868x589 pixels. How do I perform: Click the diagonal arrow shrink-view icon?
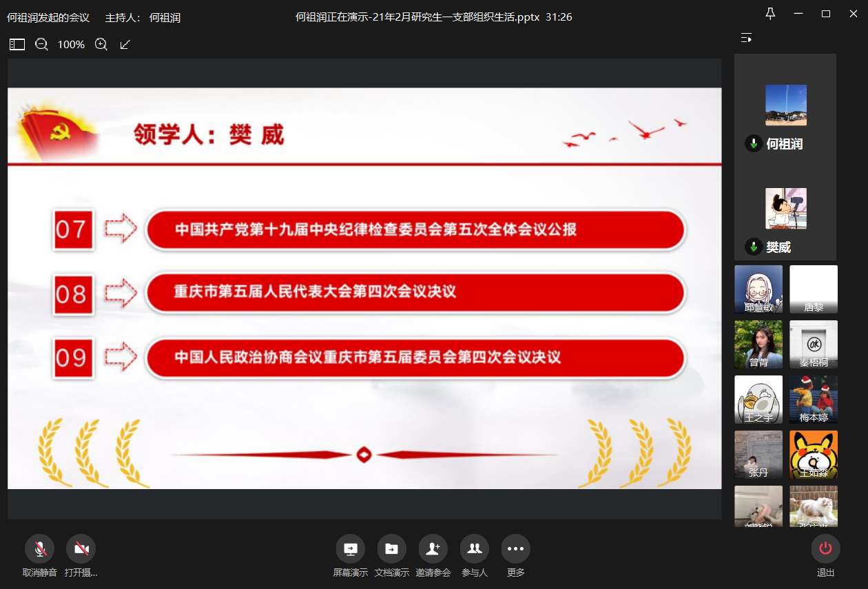125,45
